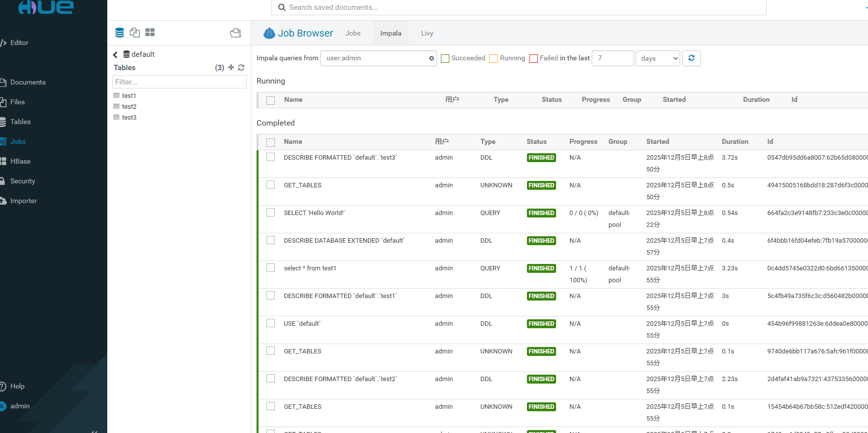Image resolution: width=868 pixels, height=433 pixels.
Task: Refresh the Tables list
Action: [x=241, y=67]
